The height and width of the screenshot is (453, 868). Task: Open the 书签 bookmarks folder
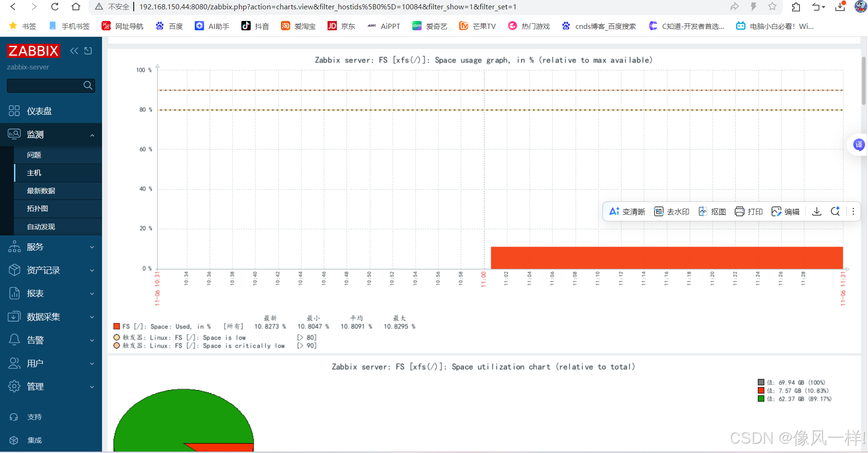[x=23, y=26]
